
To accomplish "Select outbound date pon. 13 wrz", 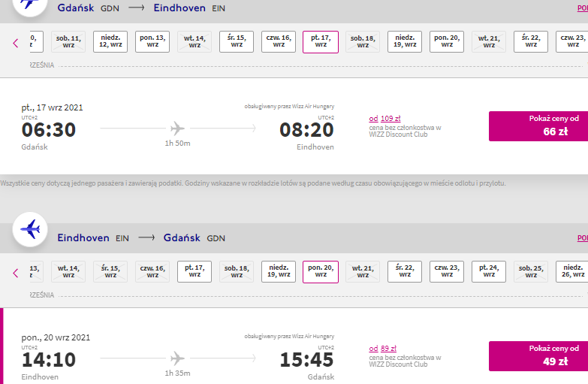I will pyautogui.click(x=152, y=41).
